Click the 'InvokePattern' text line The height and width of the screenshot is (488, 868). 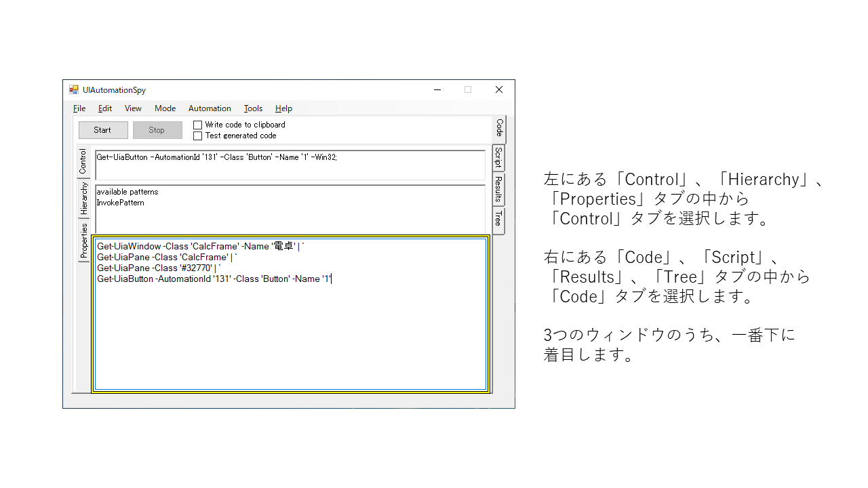point(121,203)
